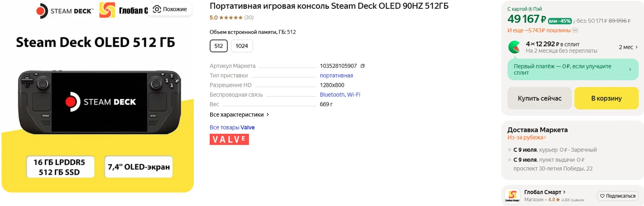
Task: Click the star rating 5.0 reviews
Action: [231, 18]
